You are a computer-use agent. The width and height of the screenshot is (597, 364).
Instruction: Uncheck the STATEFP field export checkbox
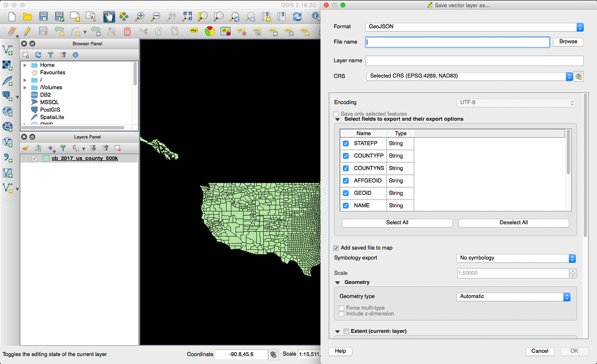(x=345, y=144)
